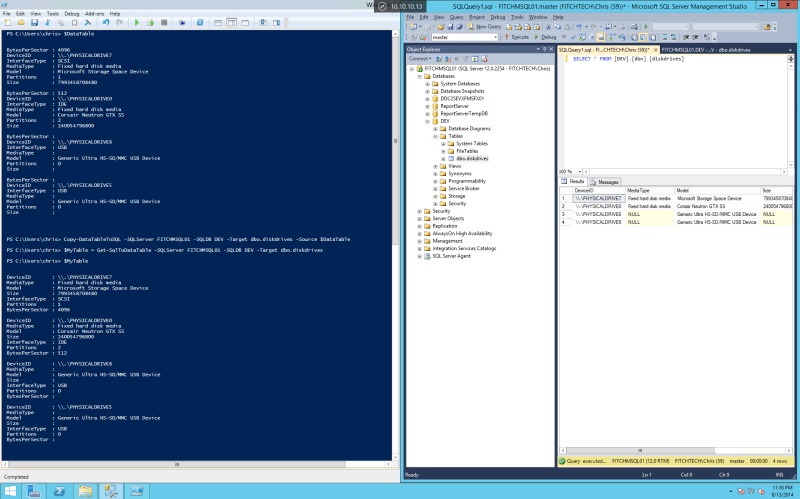Open Project menu in SSMS
800x499 pixels.
477,17
